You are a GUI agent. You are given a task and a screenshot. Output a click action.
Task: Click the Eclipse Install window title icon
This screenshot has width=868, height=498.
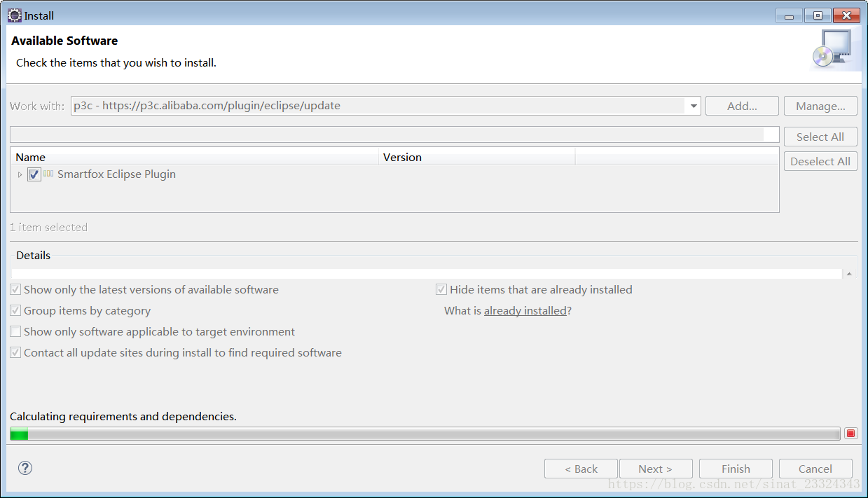[15, 15]
